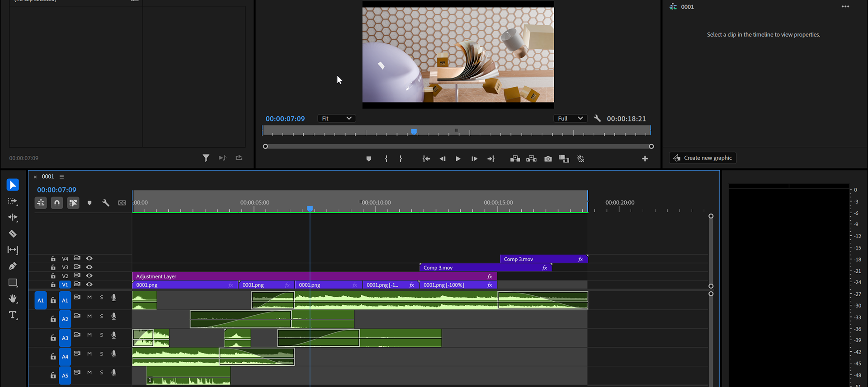Click the program monitor scrubber playhead
This screenshot has width=868, height=387.
[414, 131]
